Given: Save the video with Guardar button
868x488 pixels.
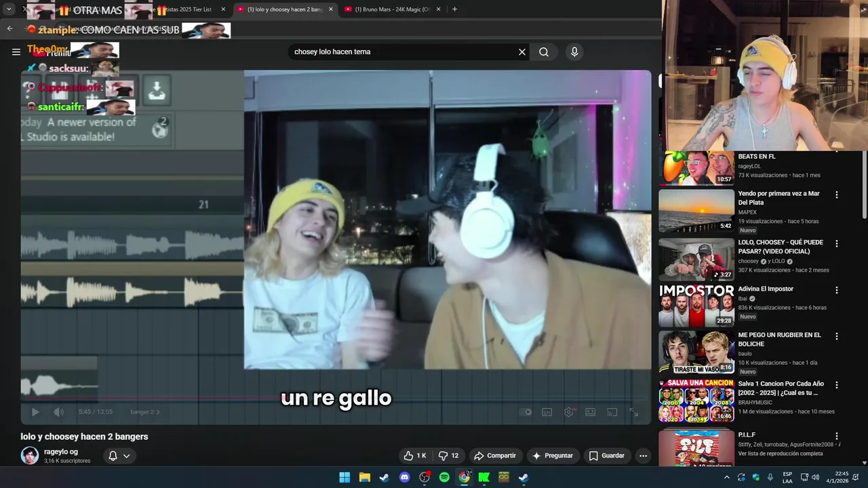Looking at the screenshot, I should point(606,455).
